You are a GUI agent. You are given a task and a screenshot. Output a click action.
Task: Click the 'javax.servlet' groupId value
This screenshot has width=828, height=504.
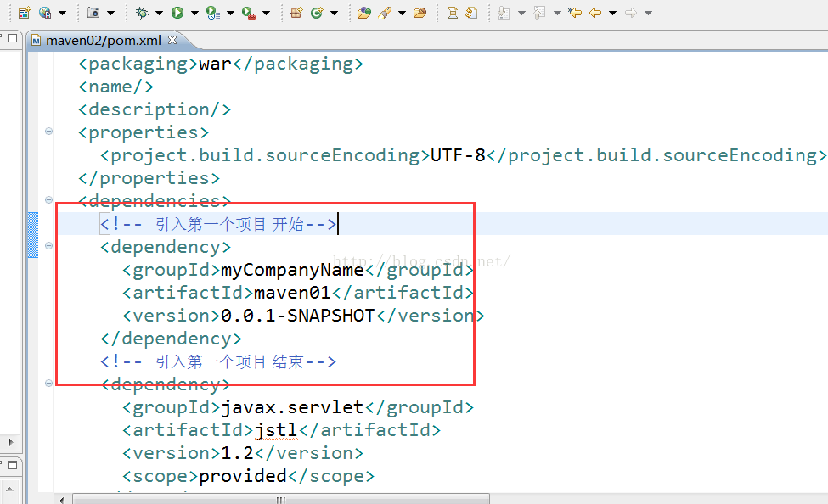[x=292, y=407]
